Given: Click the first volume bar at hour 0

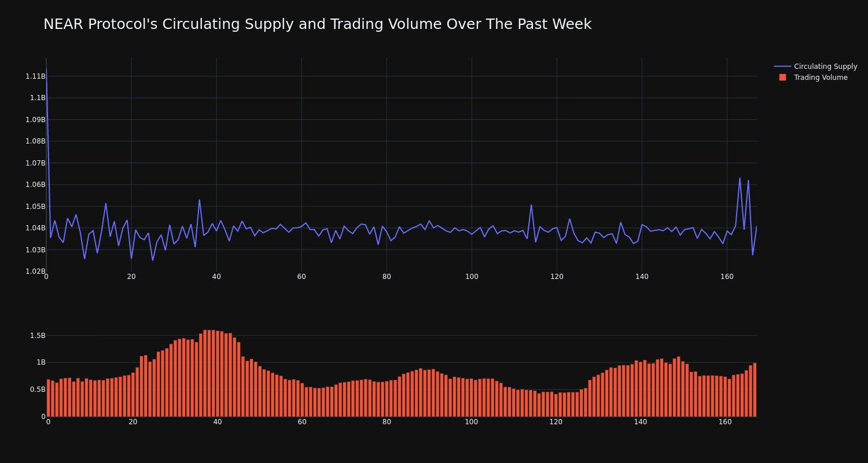Looking at the screenshot, I should click(x=48, y=398).
